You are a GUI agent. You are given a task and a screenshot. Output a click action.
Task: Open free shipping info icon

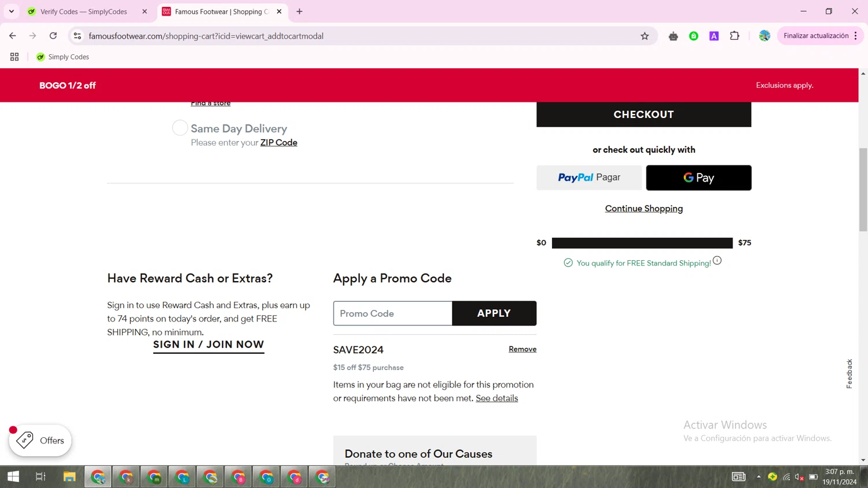tap(717, 261)
